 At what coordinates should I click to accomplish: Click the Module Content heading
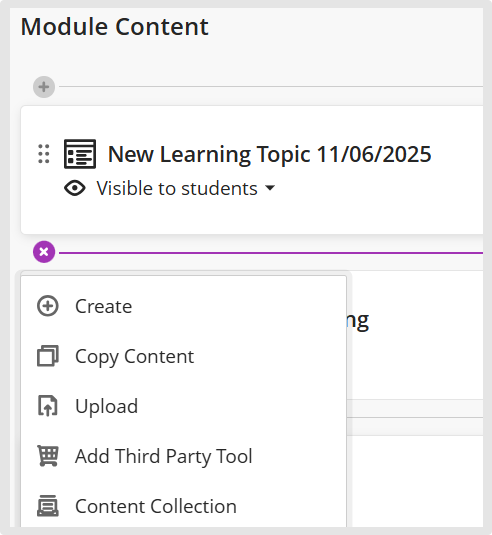coord(115,27)
